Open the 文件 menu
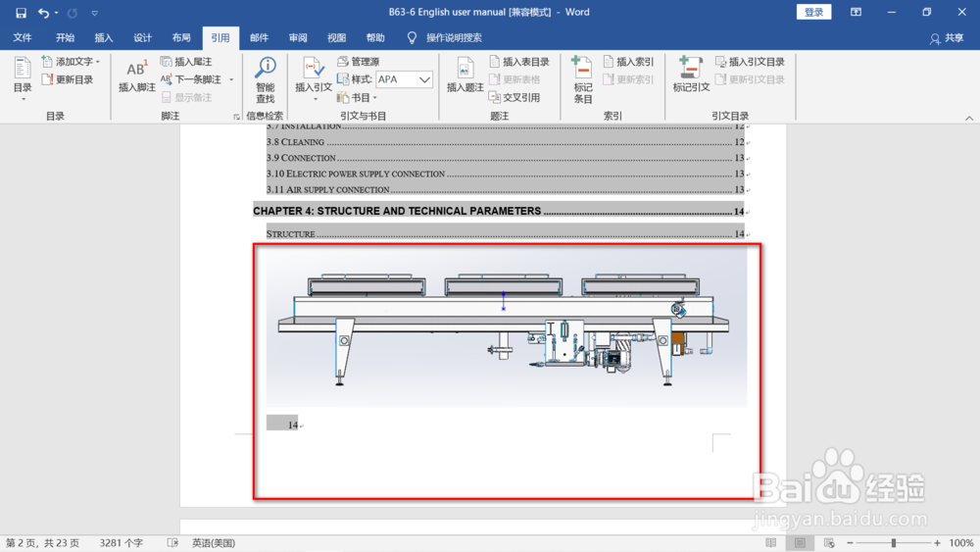 coord(22,37)
